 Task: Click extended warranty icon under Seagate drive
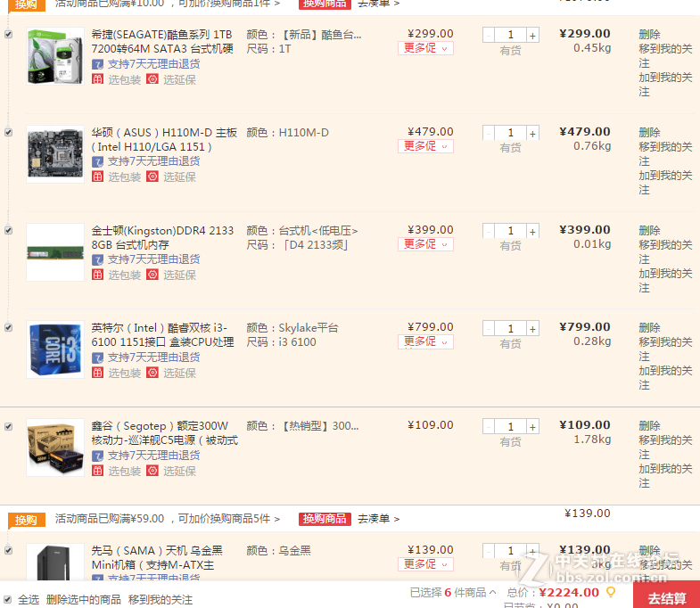(152, 79)
